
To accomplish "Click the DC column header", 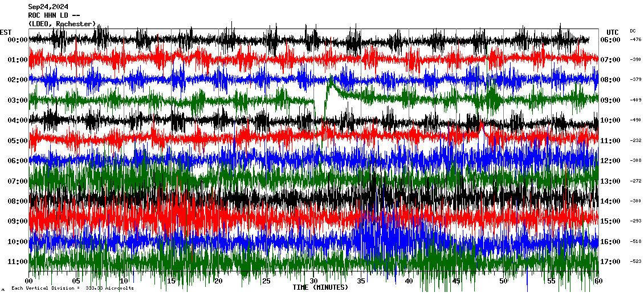I will click(x=633, y=31).
